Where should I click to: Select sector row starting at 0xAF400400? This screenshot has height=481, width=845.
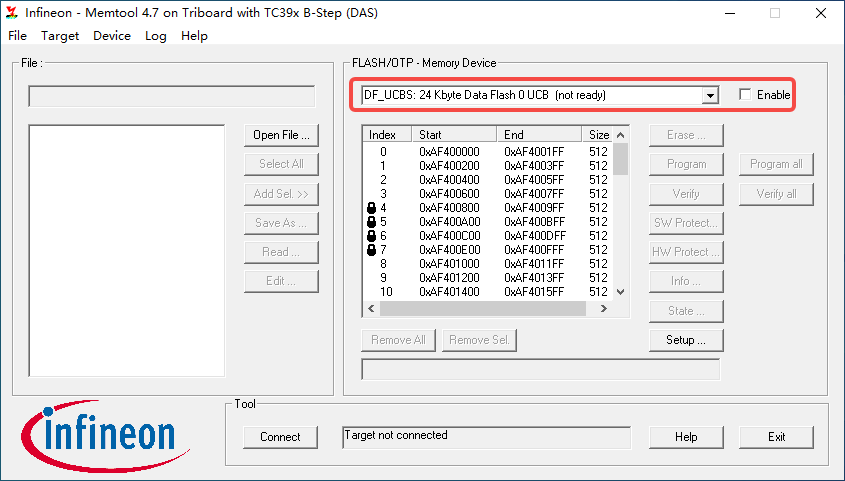click(488, 180)
